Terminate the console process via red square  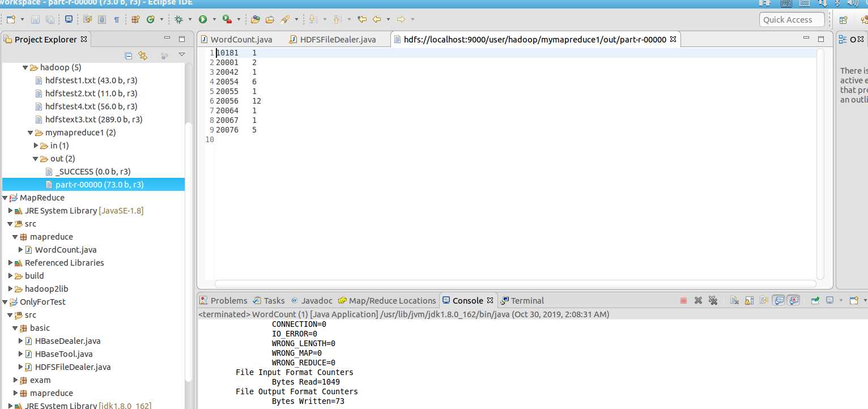pyautogui.click(x=683, y=301)
